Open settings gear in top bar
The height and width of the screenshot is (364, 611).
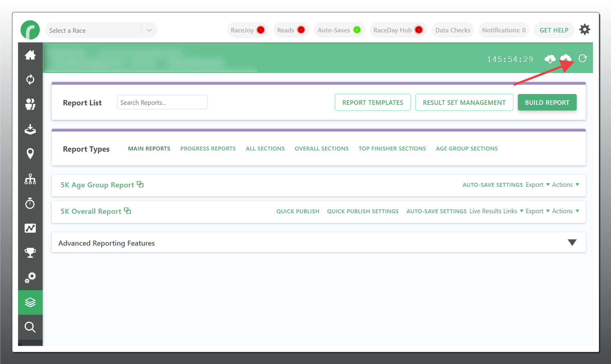[585, 30]
